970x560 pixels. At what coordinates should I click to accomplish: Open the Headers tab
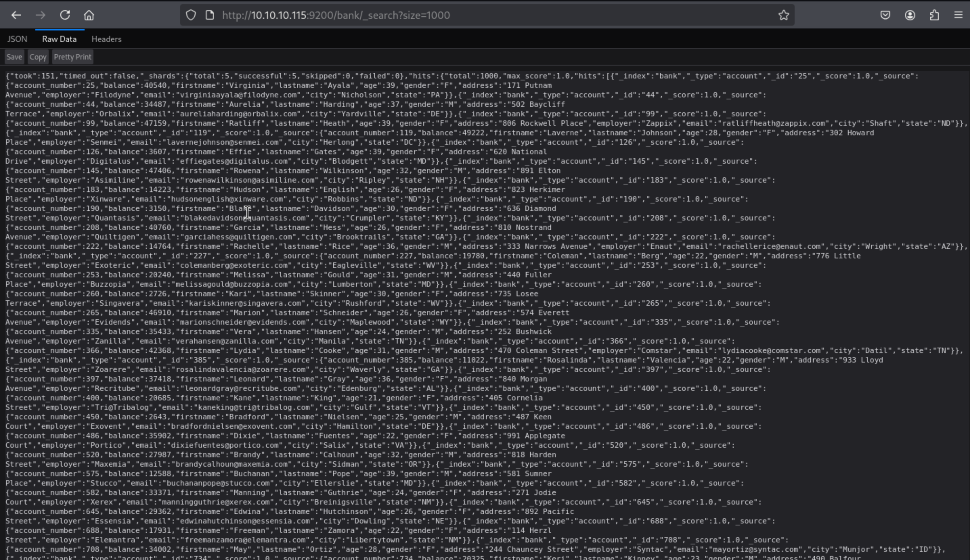tap(106, 39)
